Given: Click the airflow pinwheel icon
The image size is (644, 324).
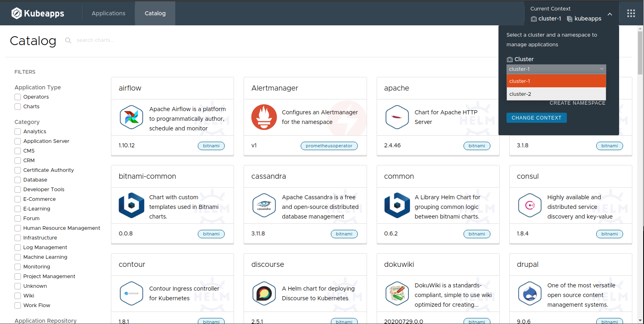Looking at the screenshot, I should 131,117.
